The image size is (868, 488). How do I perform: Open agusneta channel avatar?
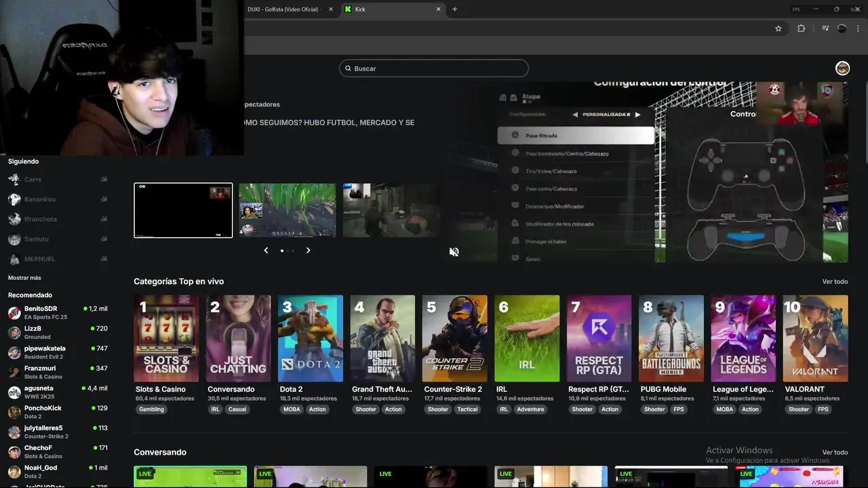pyautogui.click(x=14, y=392)
